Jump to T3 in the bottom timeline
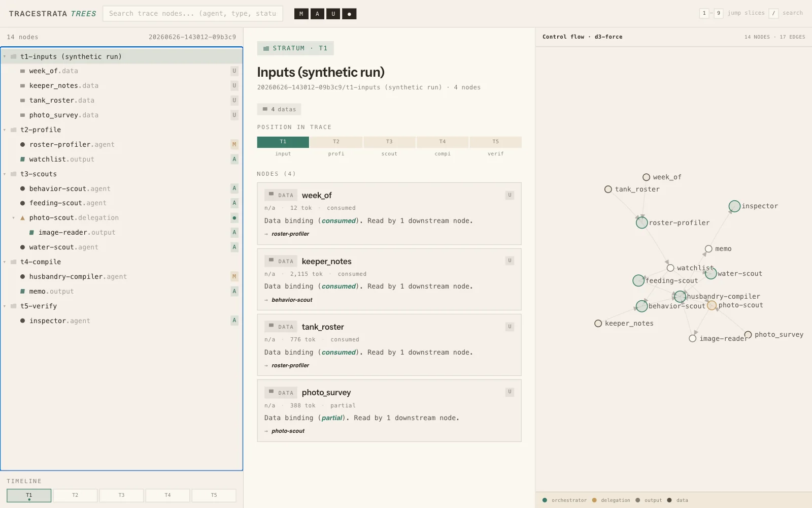This screenshot has width=812, height=508. point(121,495)
